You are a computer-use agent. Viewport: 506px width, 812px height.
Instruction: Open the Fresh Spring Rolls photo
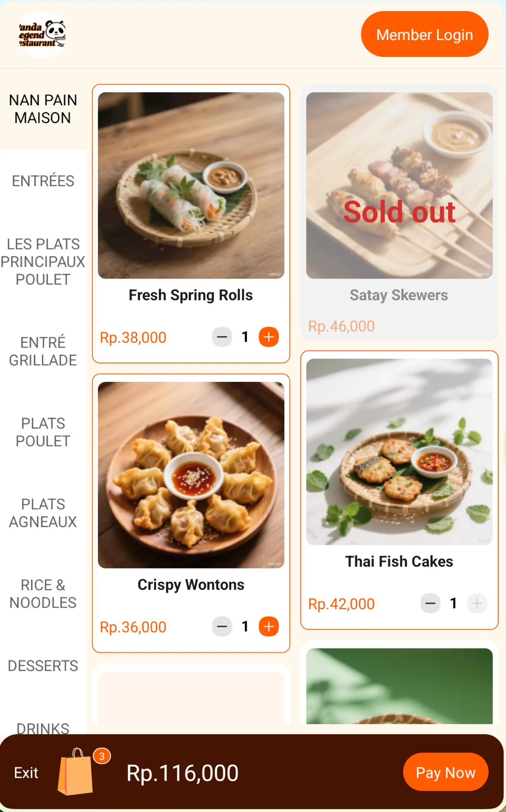click(191, 185)
